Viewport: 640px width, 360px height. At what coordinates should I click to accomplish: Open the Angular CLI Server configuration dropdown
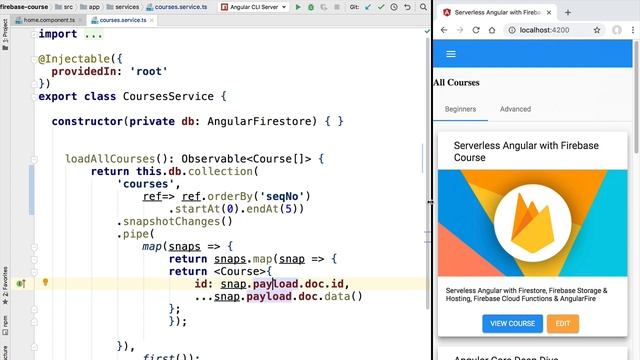[x=254, y=7]
